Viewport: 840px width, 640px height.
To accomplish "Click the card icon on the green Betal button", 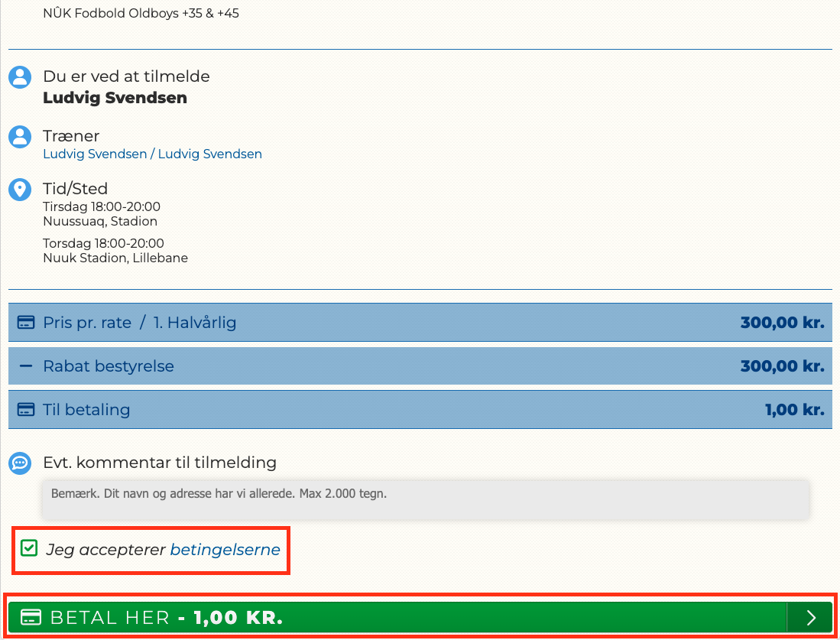I will tap(31, 618).
